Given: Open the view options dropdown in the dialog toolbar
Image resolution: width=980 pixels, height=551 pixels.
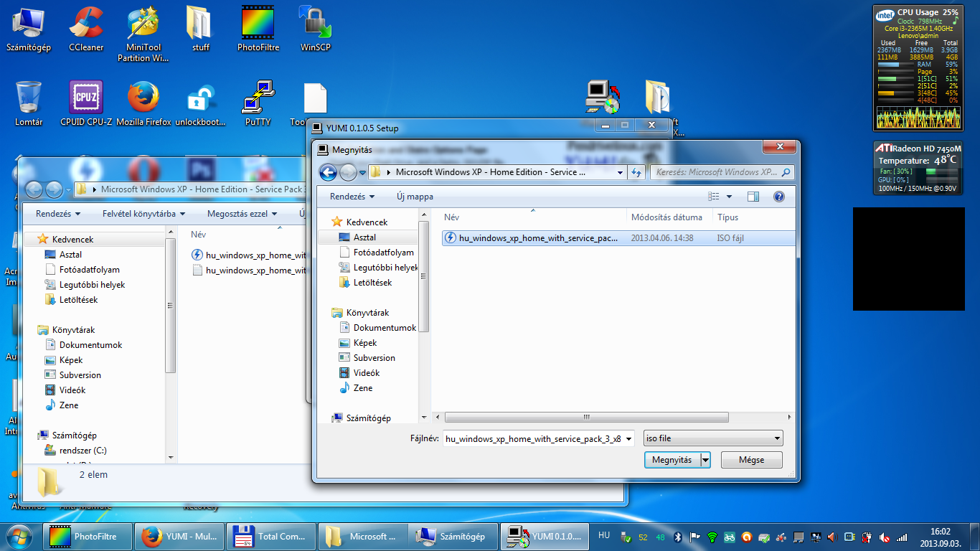Looking at the screenshot, I should point(730,197).
